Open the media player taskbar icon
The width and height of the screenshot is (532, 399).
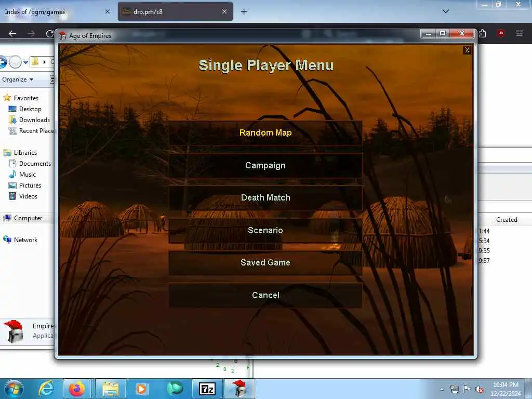coord(141,389)
